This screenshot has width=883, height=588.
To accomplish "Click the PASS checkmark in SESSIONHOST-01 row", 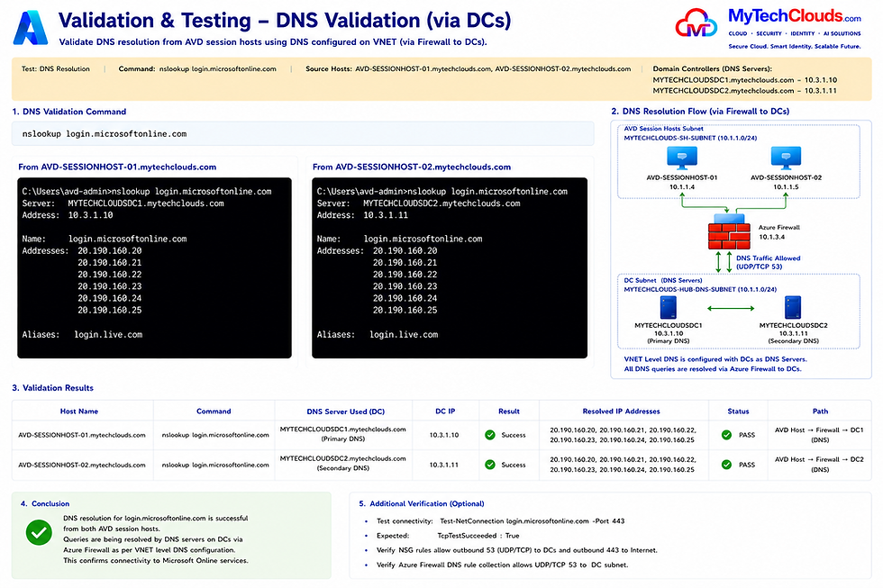I will point(726,435).
